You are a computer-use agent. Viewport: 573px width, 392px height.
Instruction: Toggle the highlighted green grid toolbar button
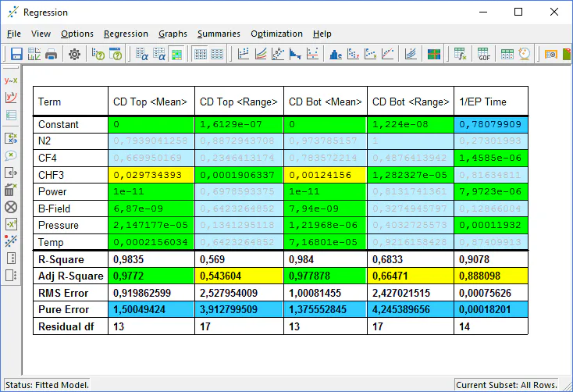click(177, 55)
